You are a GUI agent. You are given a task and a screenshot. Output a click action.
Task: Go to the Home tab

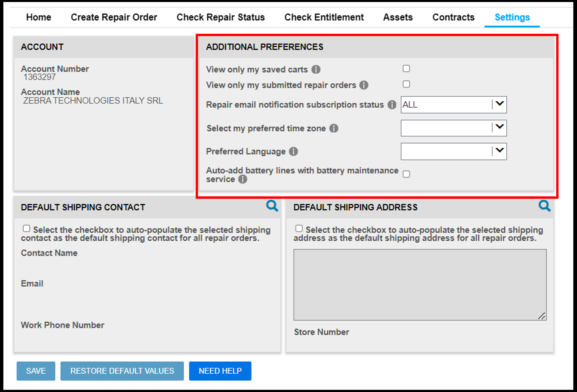[38, 17]
